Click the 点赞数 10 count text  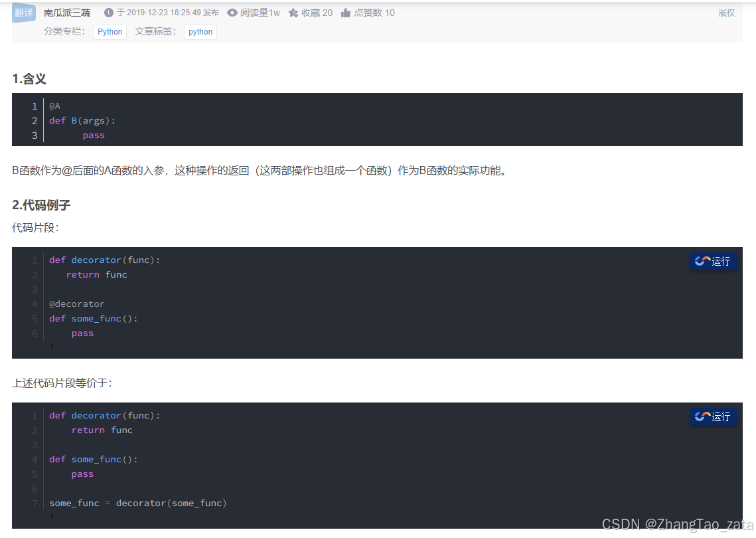click(x=374, y=13)
